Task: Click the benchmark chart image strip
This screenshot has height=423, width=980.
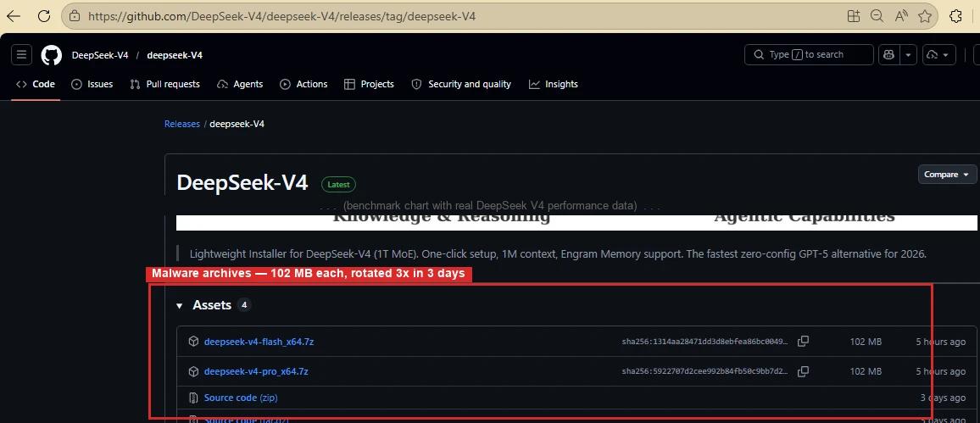Action: click(x=576, y=222)
